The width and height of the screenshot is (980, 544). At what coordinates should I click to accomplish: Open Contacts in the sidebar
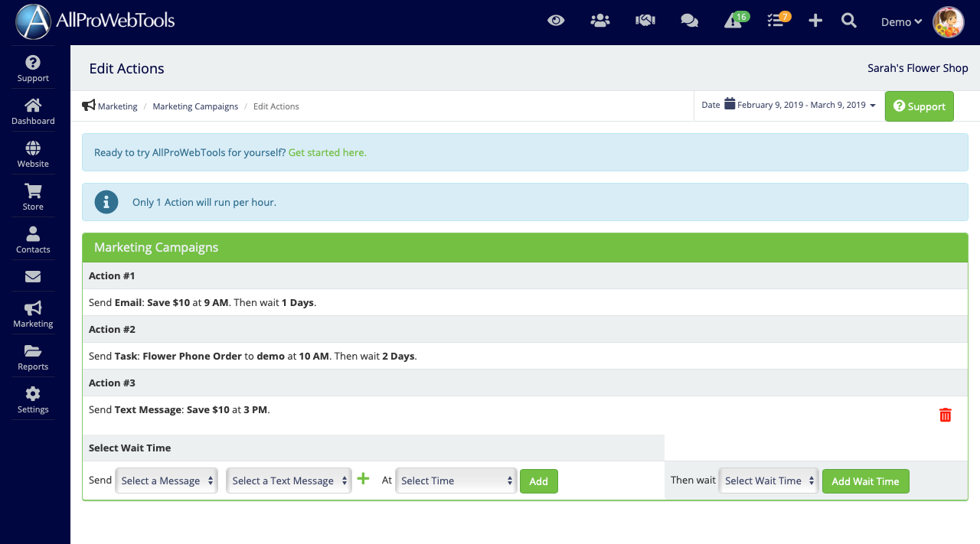(x=33, y=239)
